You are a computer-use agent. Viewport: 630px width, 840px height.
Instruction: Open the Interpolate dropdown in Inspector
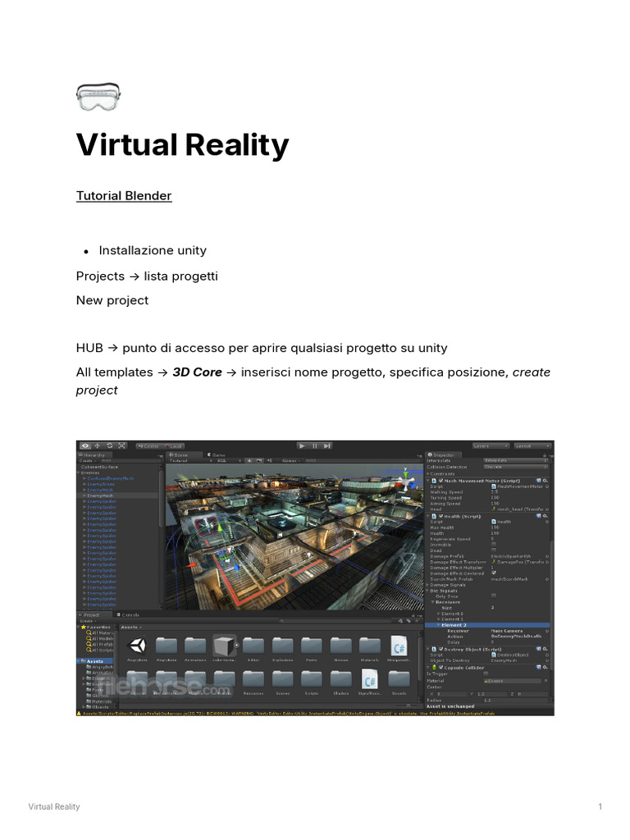click(515, 461)
